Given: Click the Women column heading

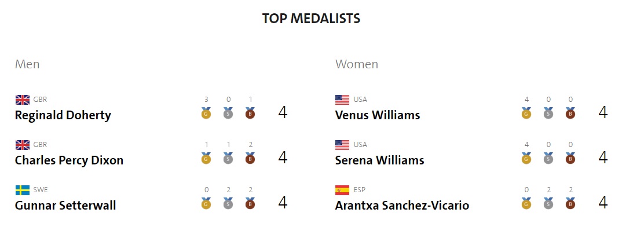Looking at the screenshot, I should pyautogui.click(x=357, y=64).
